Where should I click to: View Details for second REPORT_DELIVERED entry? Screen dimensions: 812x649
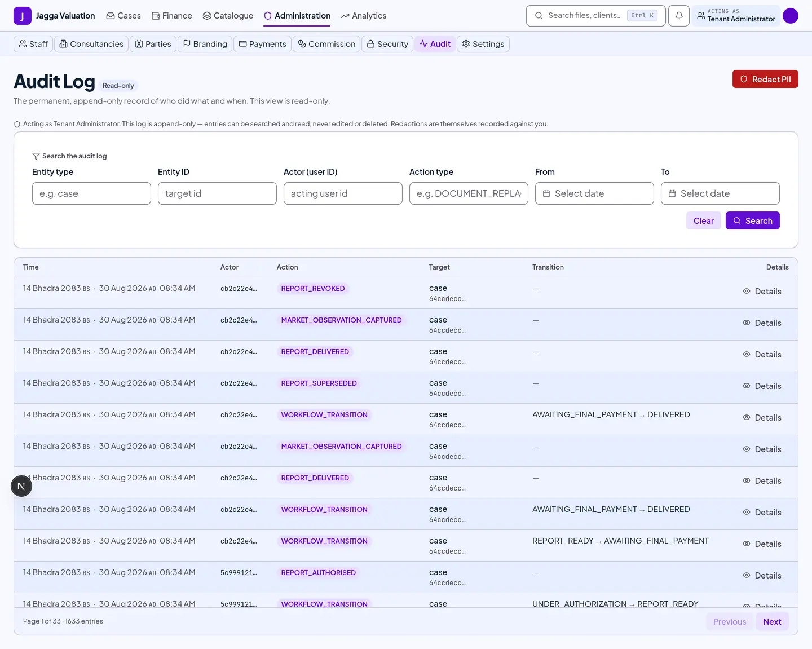[x=762, y=481]
